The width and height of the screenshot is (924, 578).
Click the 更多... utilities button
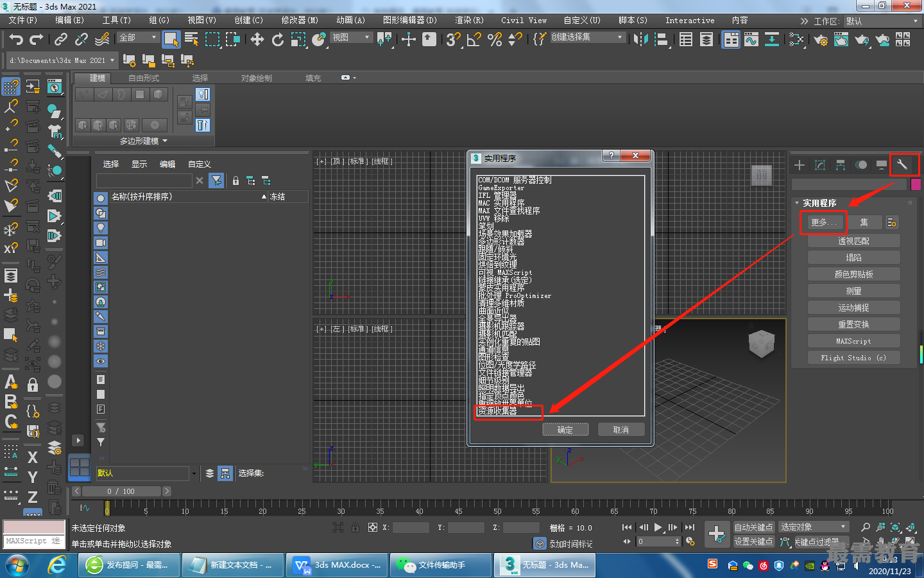tap(824, 223)
